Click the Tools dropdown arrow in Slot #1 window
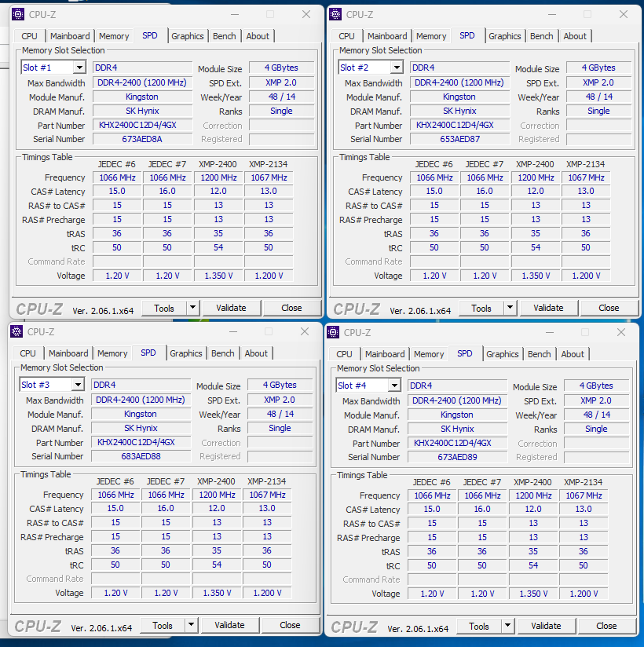 click(192, 308)
